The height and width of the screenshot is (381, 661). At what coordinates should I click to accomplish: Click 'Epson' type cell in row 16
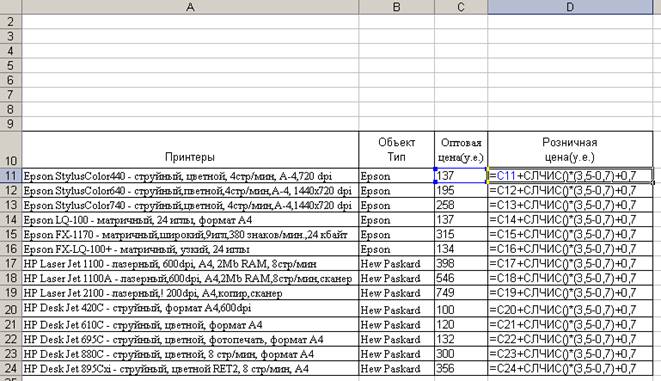pyautogui.click(x=396, y=249)
